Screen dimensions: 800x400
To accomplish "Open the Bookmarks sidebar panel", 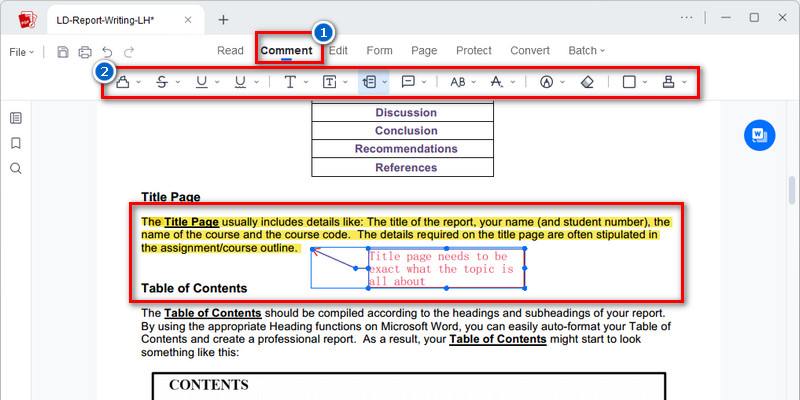I will tap(16, 143).
